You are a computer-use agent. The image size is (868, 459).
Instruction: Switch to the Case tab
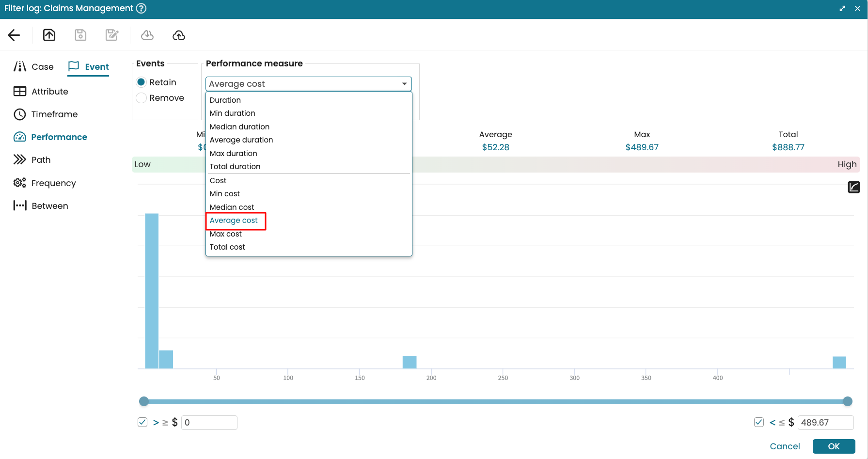pos(33,67)
